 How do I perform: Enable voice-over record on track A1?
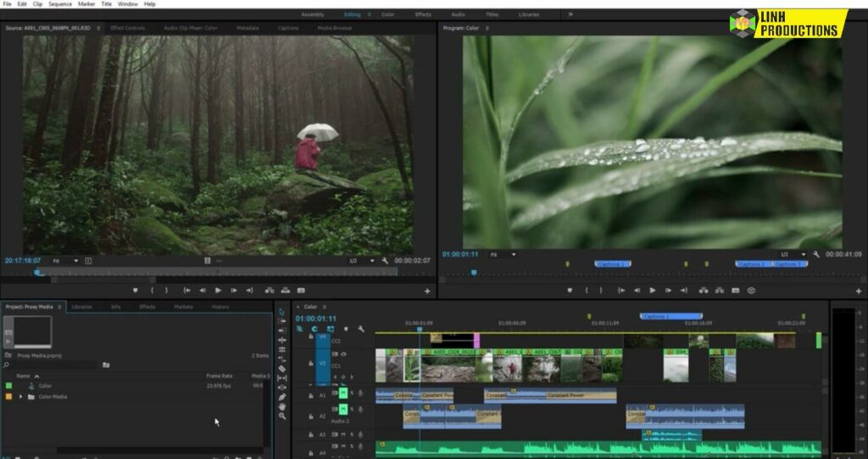click(x=360, y=393)
